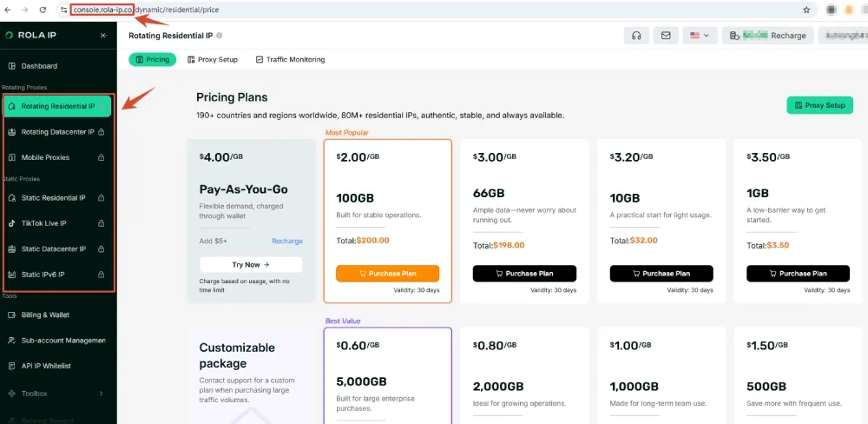Click the Recharge button in header
Image resolution: width=868 pixels, height=424 pixels.
768,36
